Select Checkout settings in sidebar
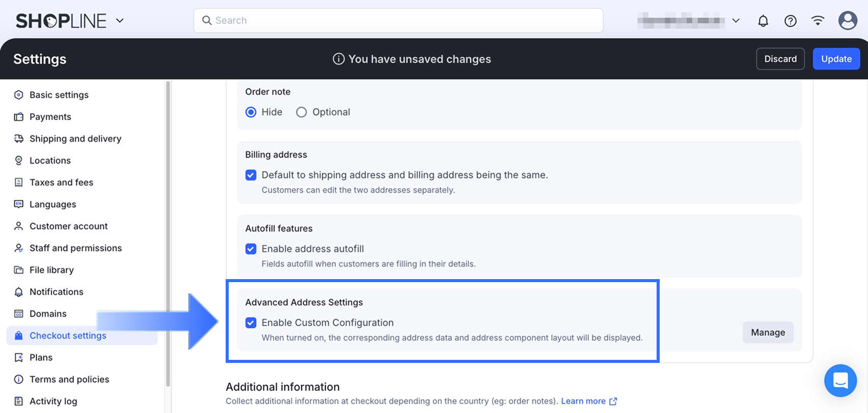The height and width of the screenshot is (413, 868). [82, 335]
